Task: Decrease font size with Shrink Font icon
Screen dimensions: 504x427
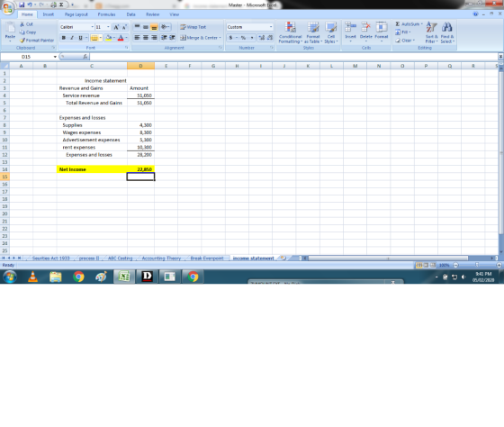Action: click(x=124, y=27)
